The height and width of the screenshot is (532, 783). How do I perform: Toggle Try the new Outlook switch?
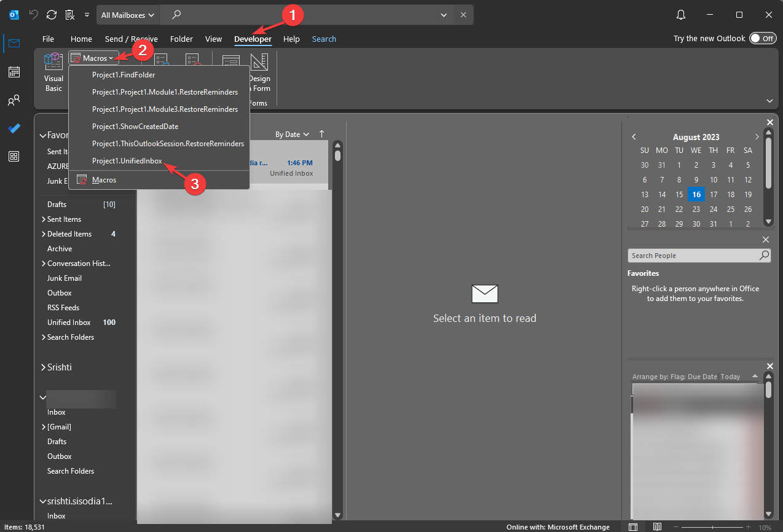click(762, 38)
